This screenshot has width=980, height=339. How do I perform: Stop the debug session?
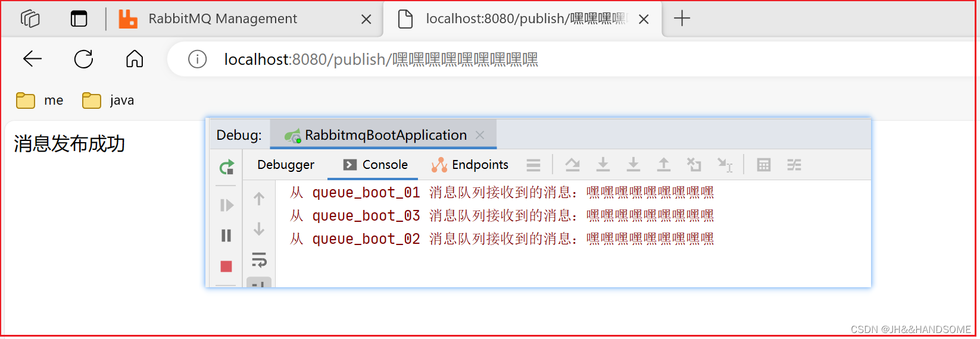point(226,266)
